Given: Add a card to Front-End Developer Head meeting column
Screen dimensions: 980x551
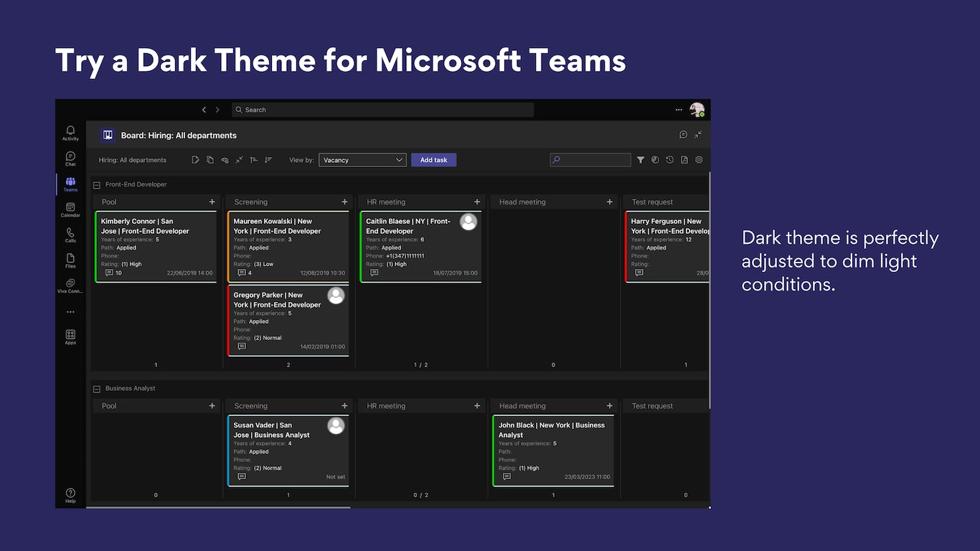Looking at the screenshot, I should 610,202.
